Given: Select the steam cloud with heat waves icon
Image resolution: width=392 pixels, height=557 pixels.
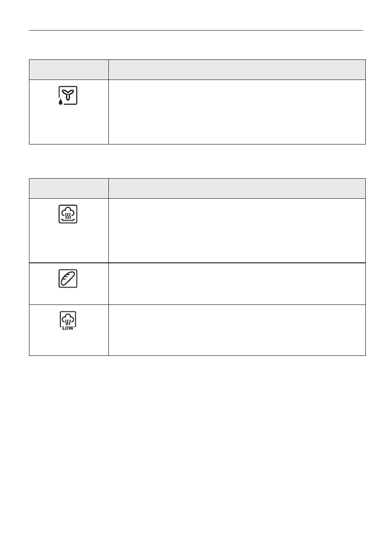Looking at the screenshot, I should tap(68, 214).
